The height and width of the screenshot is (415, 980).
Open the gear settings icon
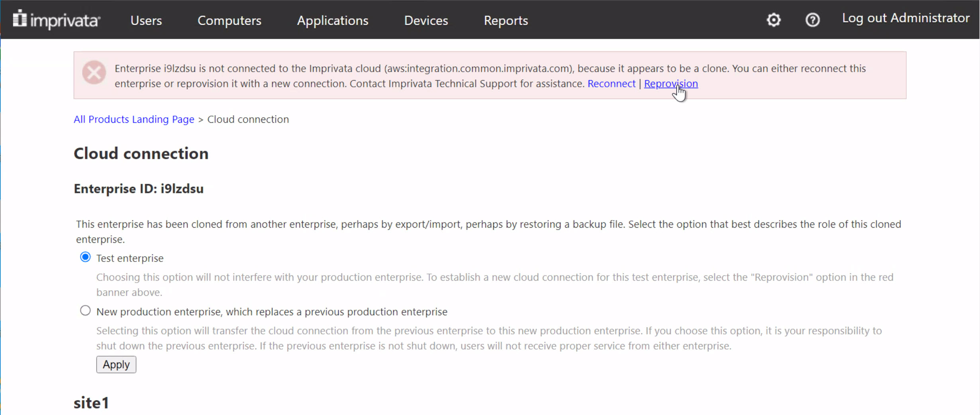(x=773, y=20)
